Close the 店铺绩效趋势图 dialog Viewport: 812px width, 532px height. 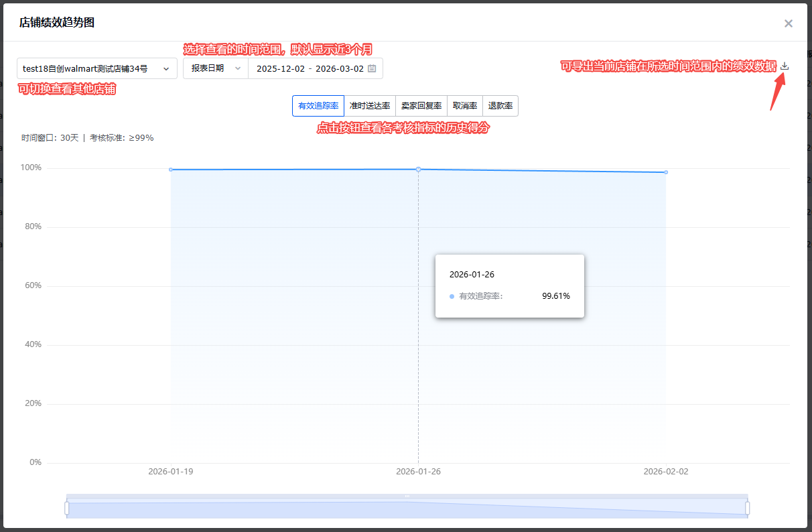pyautogui.click(x=788, y=23)
